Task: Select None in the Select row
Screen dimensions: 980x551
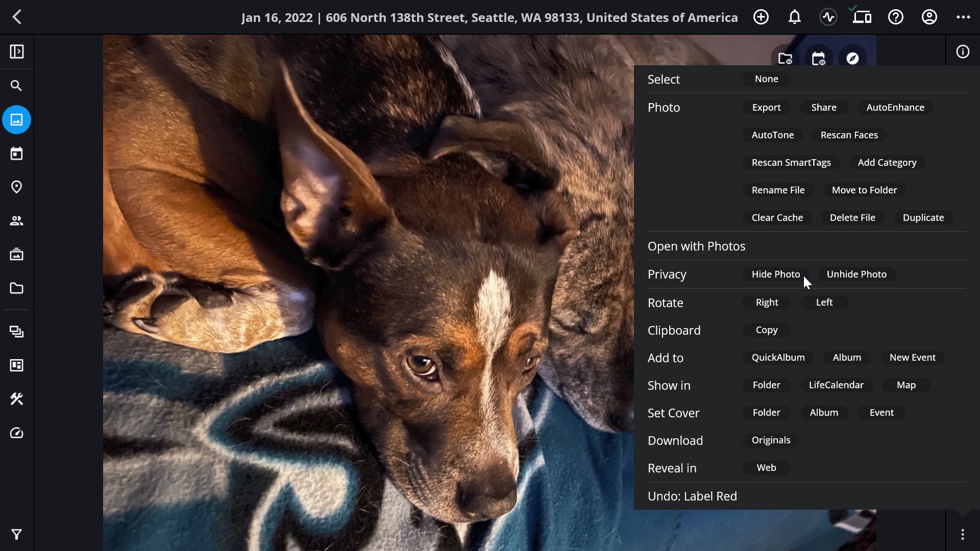Action: [x=767, y=79]
